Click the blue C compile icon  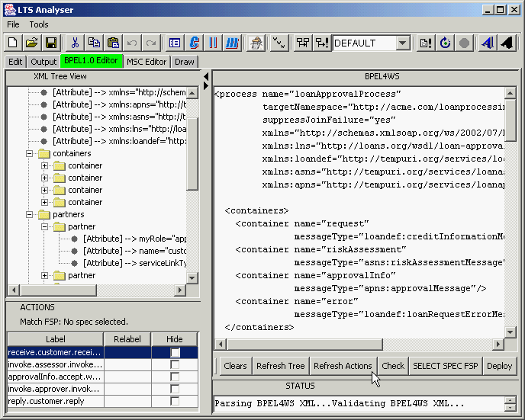click(195, 43)
